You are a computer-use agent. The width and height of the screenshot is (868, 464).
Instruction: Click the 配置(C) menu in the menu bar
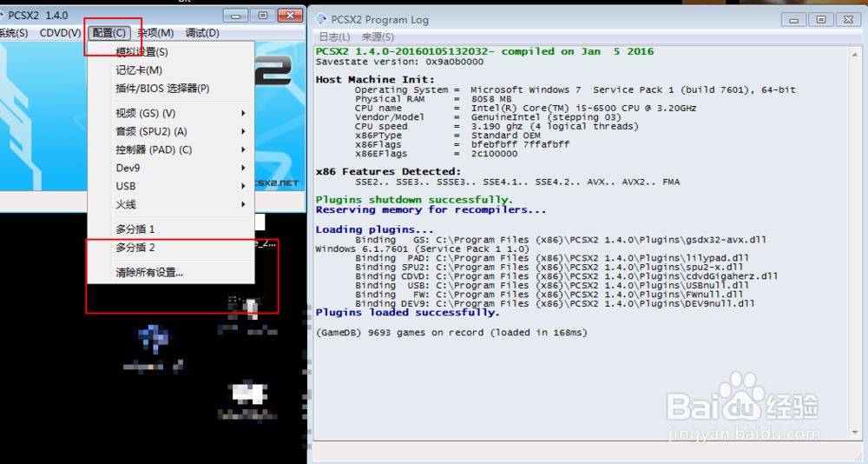coord(109,33)
